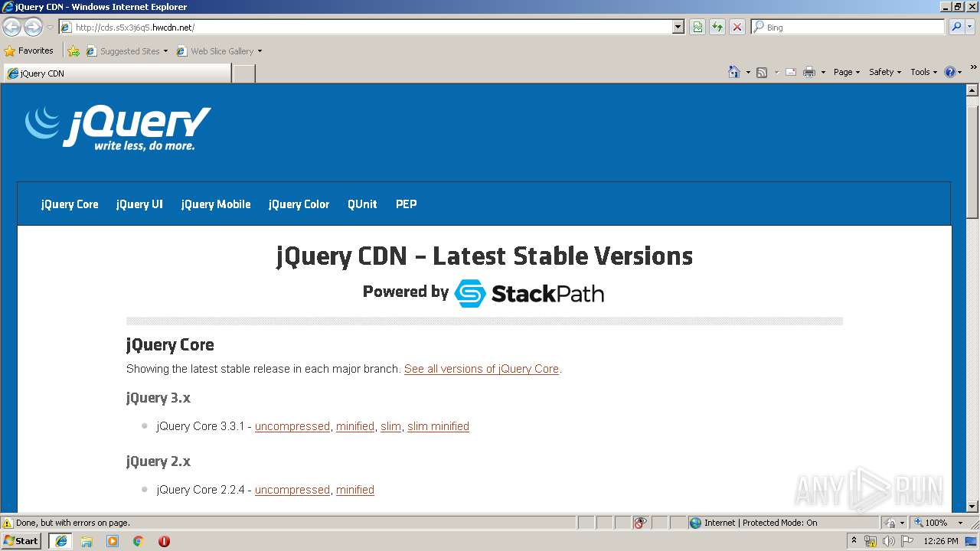Go back with the Back arrow button
The height and width of the screenshot is (551, 980).
(11, 28)
